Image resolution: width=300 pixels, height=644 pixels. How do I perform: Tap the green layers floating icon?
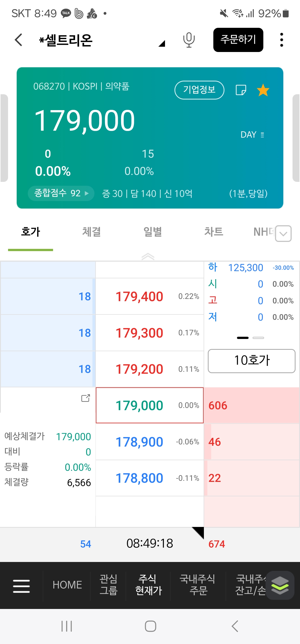click(x=280, y=585)
